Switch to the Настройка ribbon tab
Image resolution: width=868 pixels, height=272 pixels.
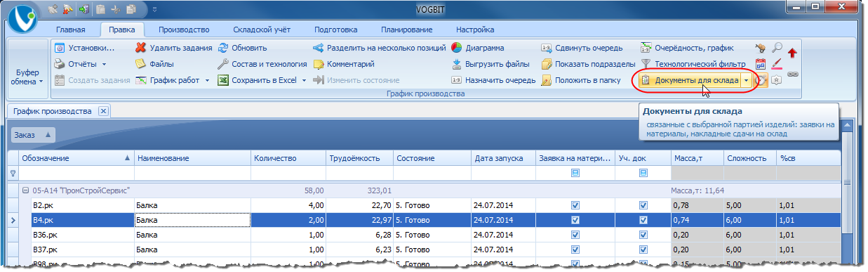tap(475, 30)
